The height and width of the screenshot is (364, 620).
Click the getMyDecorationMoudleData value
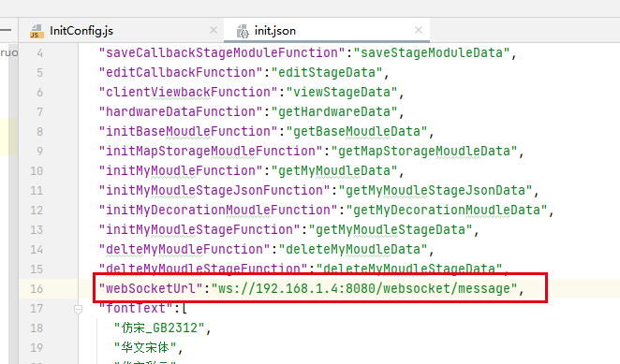click(447, 211)
